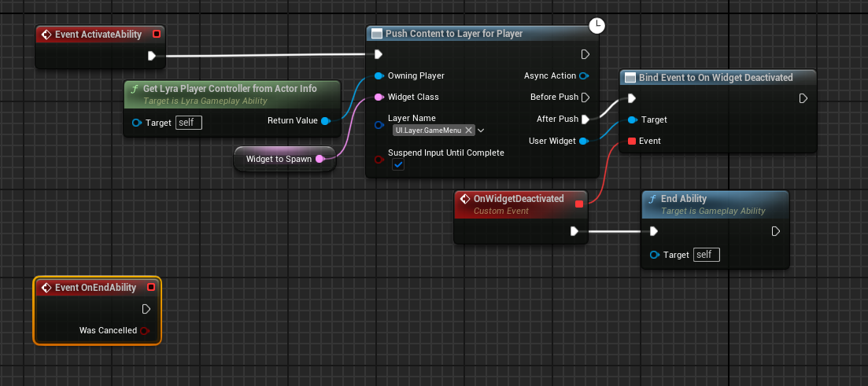Select the OnWidgetDeactivated custom event title

[x=518, y=199]
